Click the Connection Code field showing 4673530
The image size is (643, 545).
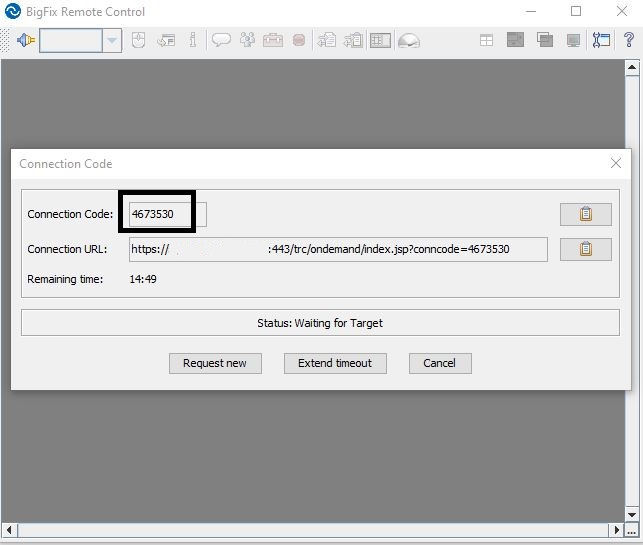[168, 214]
